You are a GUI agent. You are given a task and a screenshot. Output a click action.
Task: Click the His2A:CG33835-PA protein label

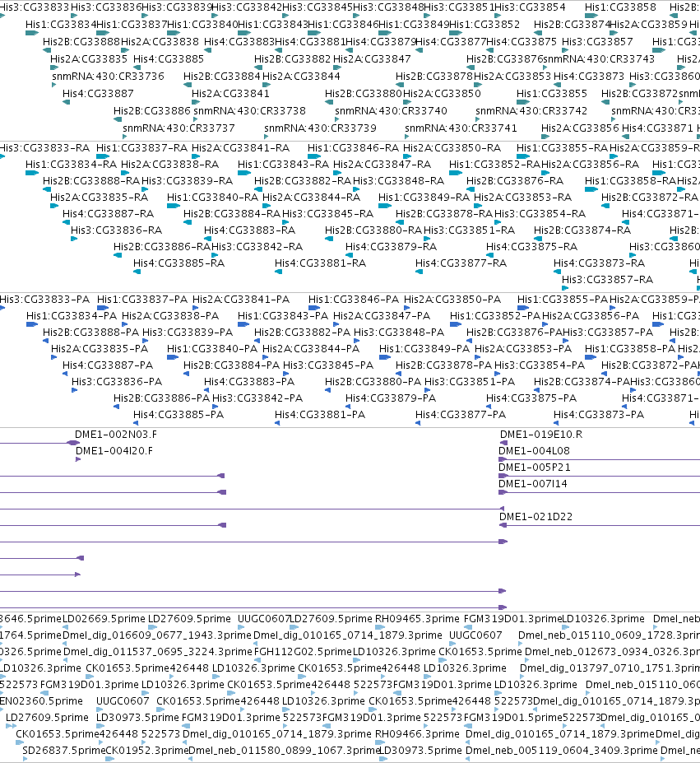point(100,349)
